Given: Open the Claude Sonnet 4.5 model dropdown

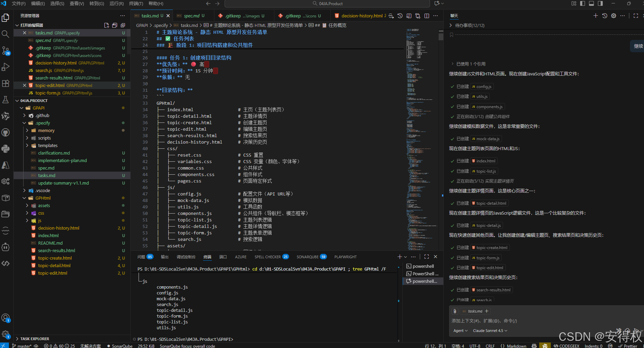Looking at the screenshot, I should tap(490, 331).
